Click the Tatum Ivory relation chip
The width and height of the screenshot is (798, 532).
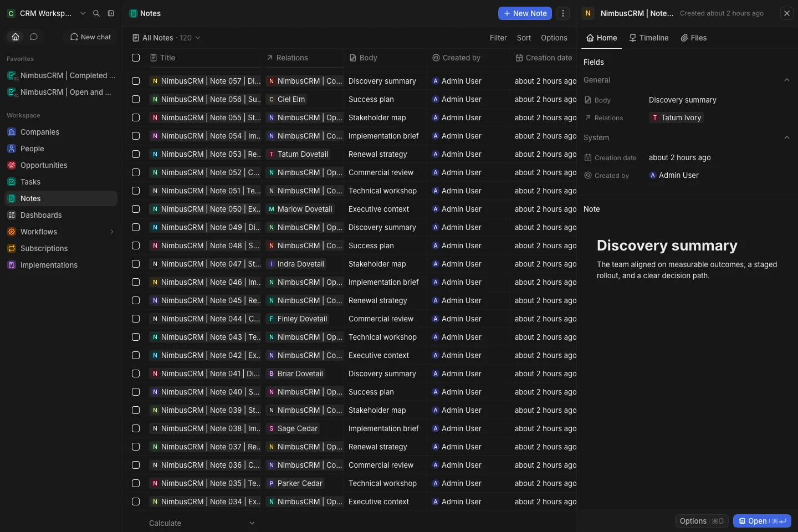676,117
